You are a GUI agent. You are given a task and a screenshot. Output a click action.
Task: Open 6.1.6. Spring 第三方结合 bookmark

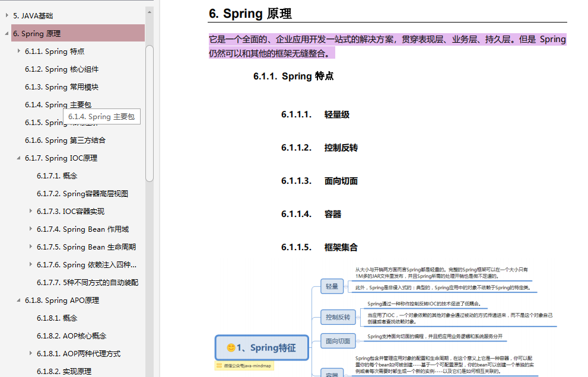click(x=65, y=140)
